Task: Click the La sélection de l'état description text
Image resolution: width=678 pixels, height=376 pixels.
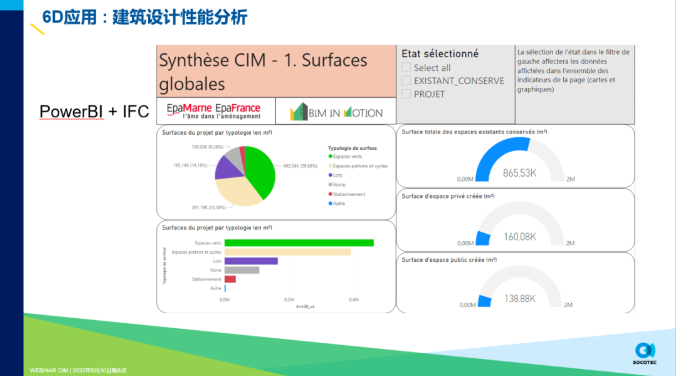Action: point(573,70)
